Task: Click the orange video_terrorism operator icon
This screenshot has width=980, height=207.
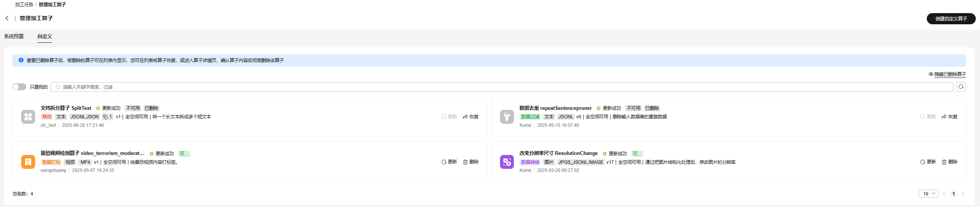Action: (28, 162)
